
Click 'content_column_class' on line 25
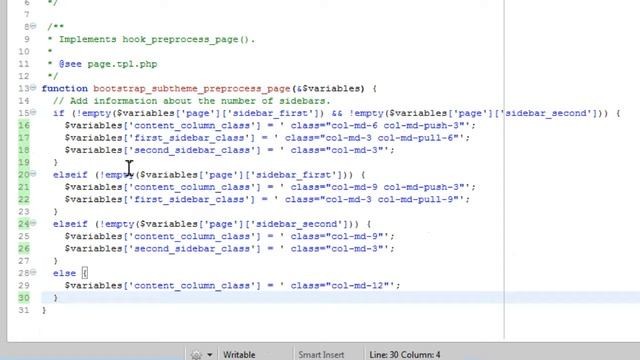pos(191,236)
